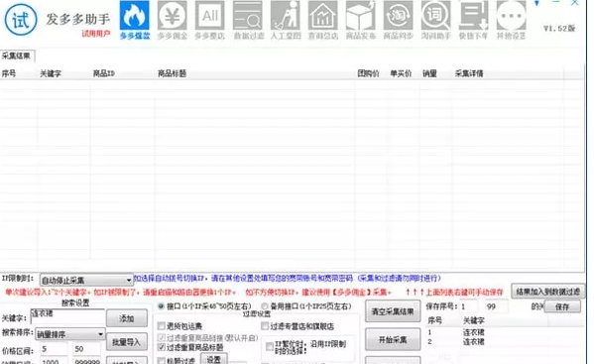Screen dimensions: 594x364
Task: Open the title bar dropdown arrow menu
Action: coord(536,3)
